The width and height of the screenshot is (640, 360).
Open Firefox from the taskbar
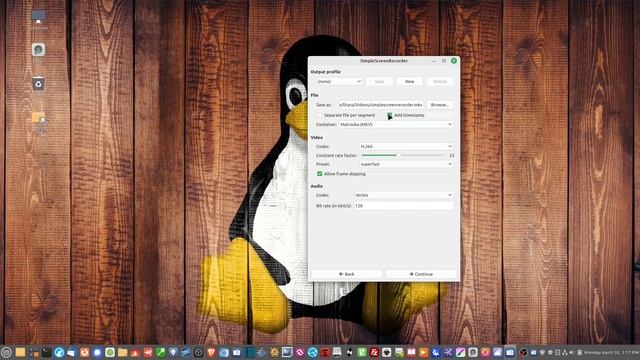(x=84, y=352)
